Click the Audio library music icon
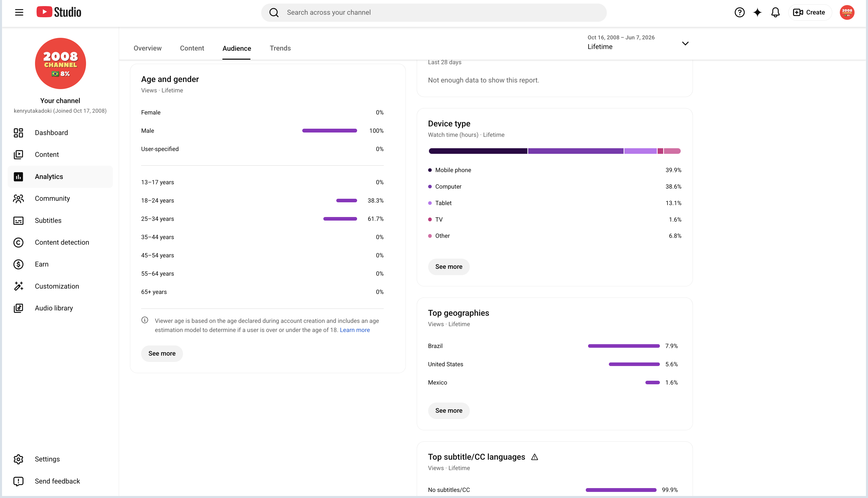 pyautogui.click(x=19, y=308)
